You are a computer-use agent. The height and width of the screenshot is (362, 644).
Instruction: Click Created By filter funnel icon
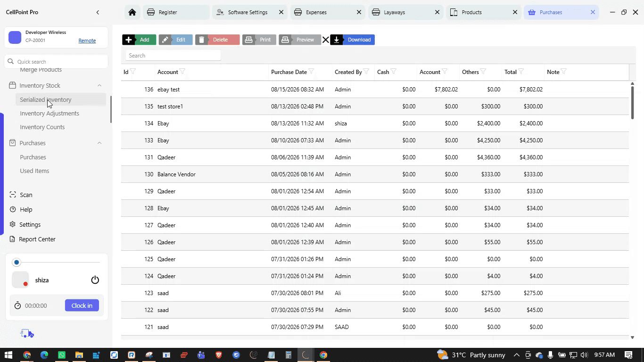pos(366,72)
